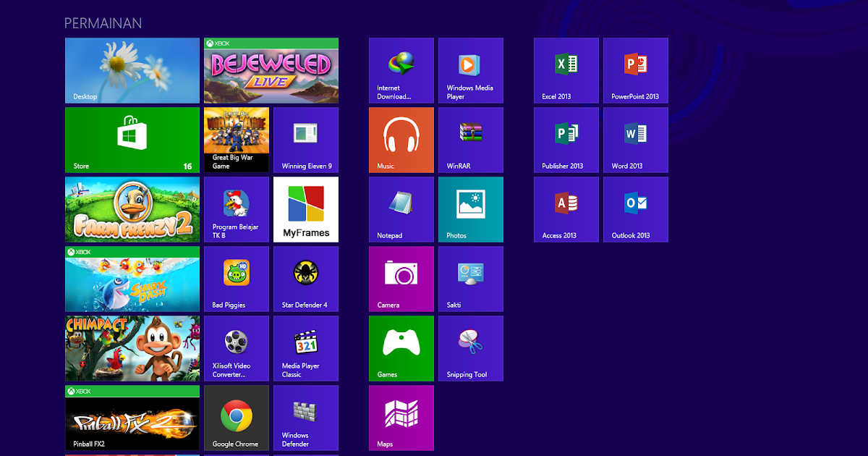Viewport: 868px width, 456px height.
Task: Launch Farm Frenzy 2 tile
Action: click(x=132, y=209)
